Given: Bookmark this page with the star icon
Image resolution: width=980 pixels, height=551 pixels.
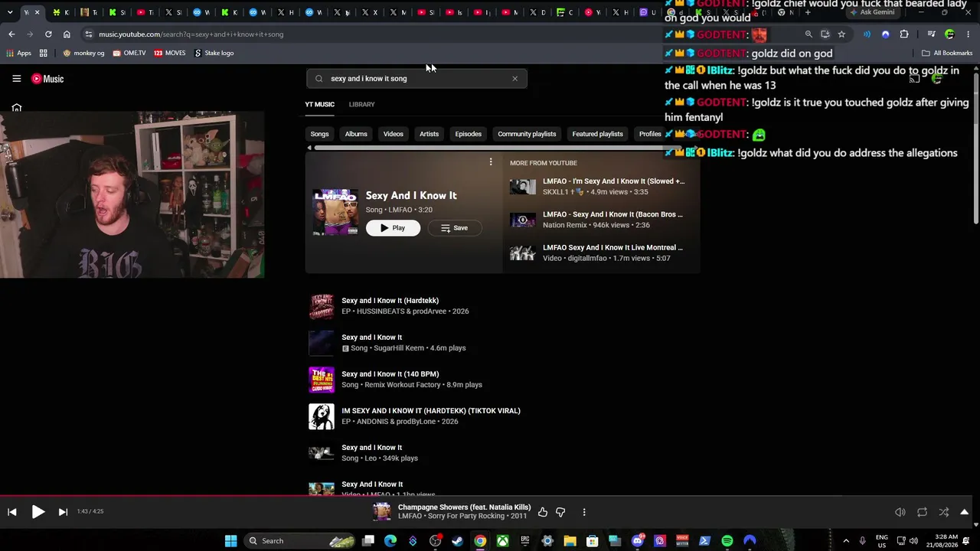Looking at the screenshot, I should [x=841, y=34].
